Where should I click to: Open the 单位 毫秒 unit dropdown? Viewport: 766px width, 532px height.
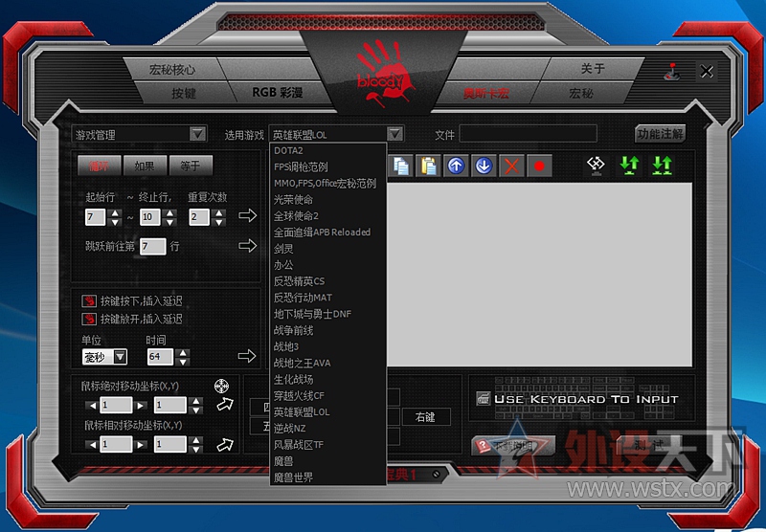tap(121, 357)
